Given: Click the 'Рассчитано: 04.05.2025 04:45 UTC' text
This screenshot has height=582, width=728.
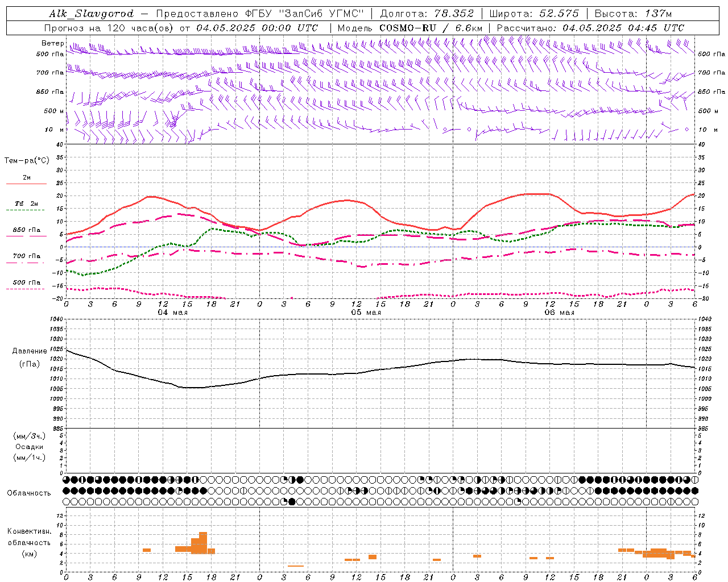Looking at the screenshot, I should (590, 28).
